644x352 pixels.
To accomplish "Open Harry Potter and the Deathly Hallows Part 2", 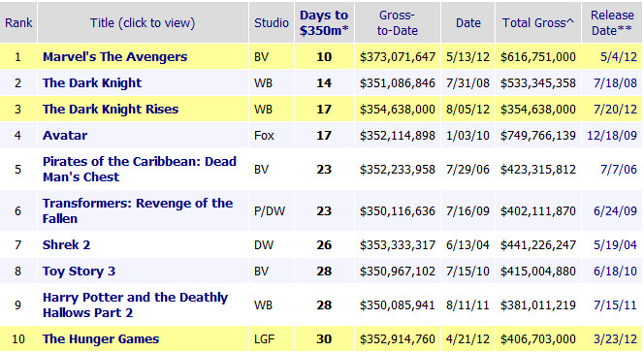I will [x=135, y=305].
